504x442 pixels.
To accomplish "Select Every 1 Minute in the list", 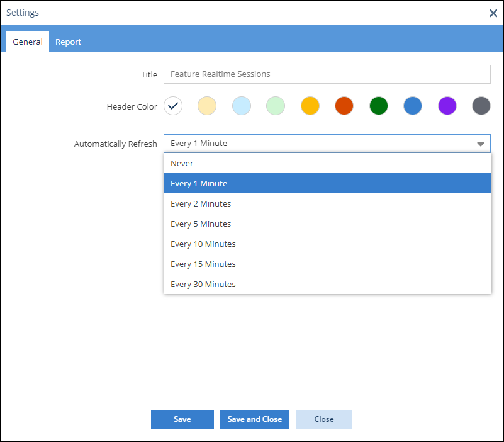I will (327, 183).
